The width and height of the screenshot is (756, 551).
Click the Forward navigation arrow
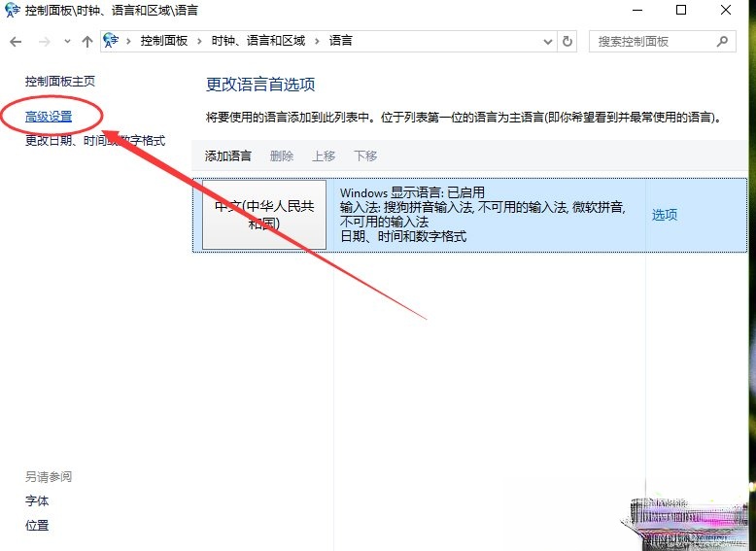(45, 42)
